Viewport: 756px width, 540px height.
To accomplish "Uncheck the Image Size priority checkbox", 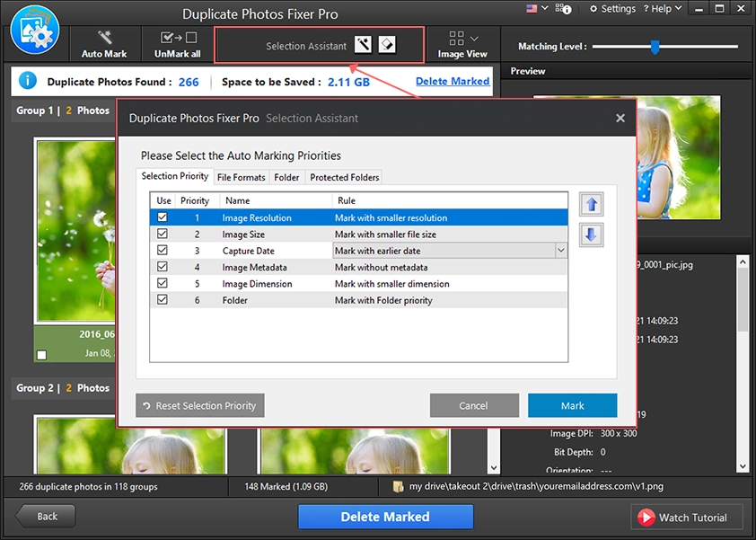I will tap(162, 234).
